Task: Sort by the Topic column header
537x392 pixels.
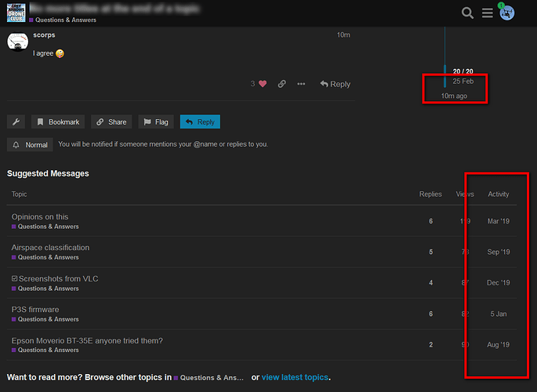Action: tap(19, 194)
